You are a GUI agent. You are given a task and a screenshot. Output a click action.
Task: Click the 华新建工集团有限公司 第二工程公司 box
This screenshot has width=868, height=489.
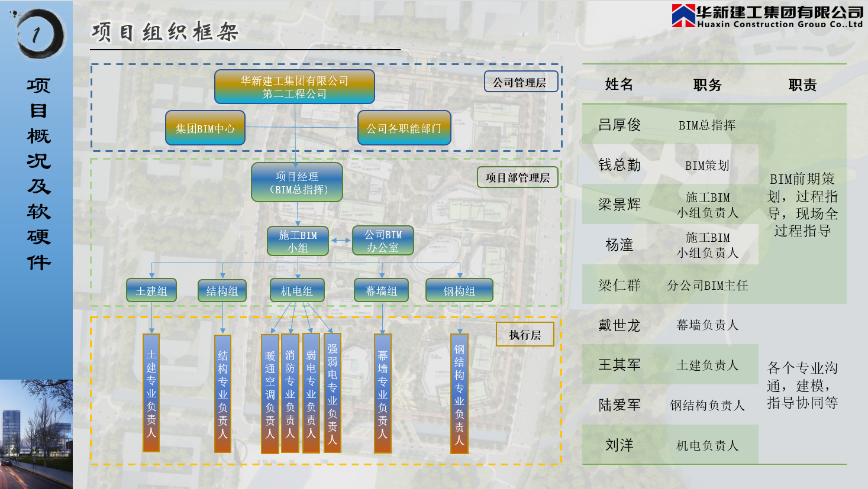[x=295, y=87]
